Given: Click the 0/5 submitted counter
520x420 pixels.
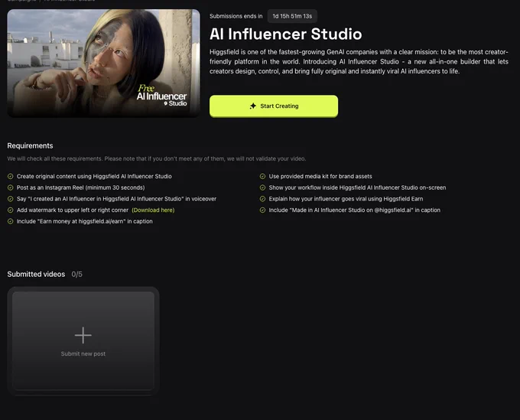Looking at the screenshot, I should click(x=77, y=274).
